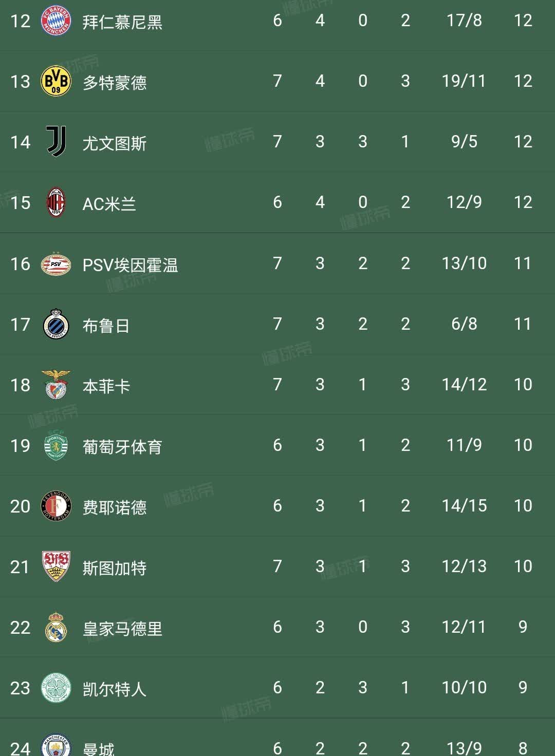Tap the Manchester City crest in row 24
The height and width of the screenshot is (756, 555).
tap(55, 746)
